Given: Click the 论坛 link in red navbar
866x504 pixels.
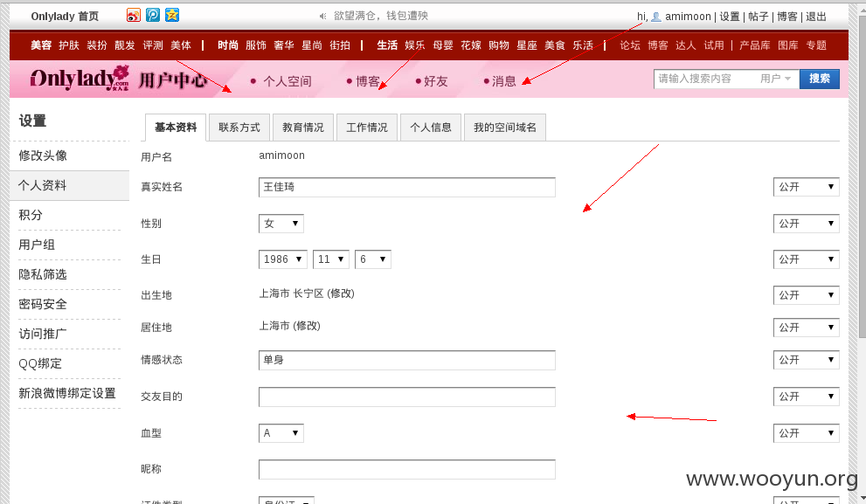Looking at the screenshot, I should (x=630, y=45).
